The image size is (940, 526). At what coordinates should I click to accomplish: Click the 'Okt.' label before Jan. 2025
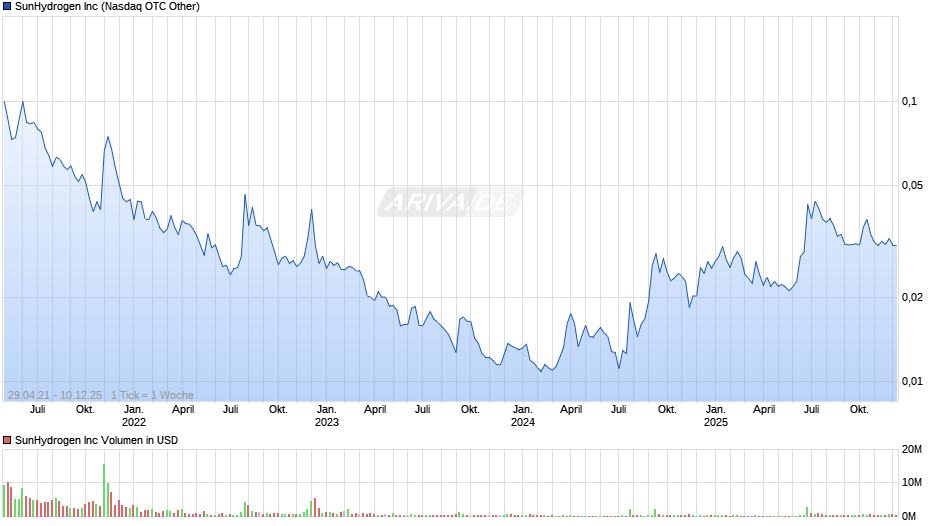click(x=667, y=409)
